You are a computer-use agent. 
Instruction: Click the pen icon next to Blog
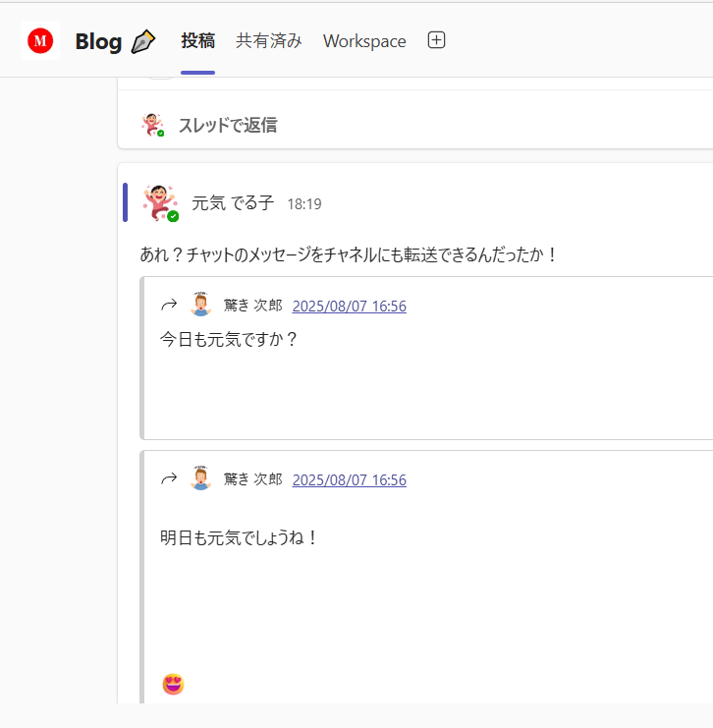pyautogui.click(x=143, y=41)
